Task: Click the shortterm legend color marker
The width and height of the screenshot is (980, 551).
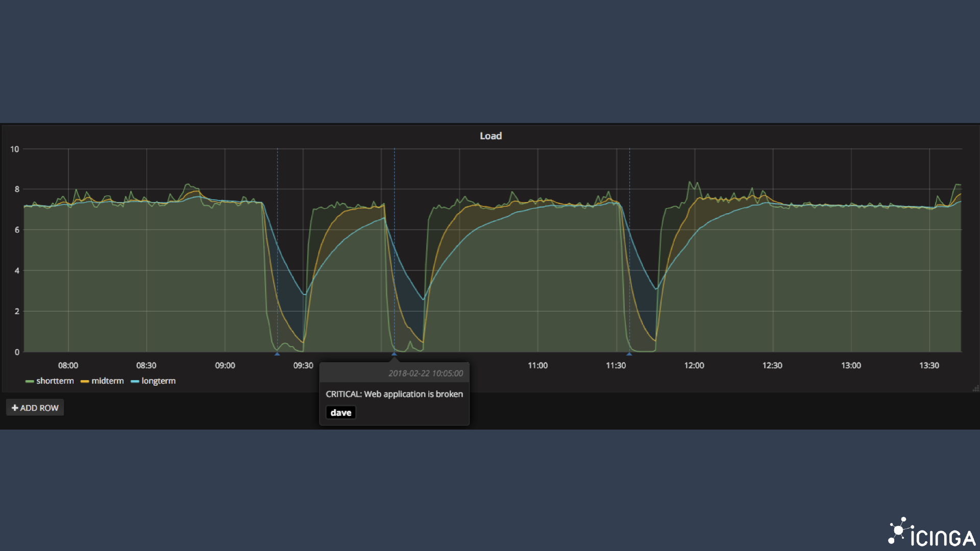Action: click(x=29, y=381)
